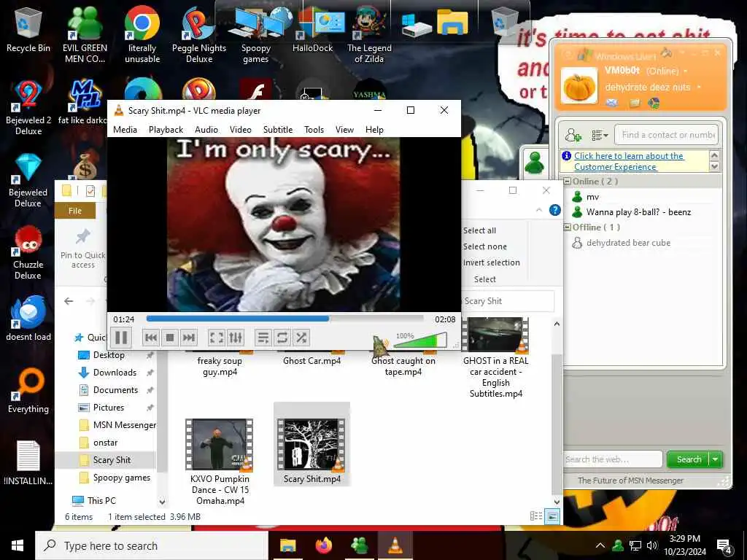Open the VLC Subtitle menu
The width and height of the screenshot is (747, 560).
pyautogui.click(x=278, y=130)
